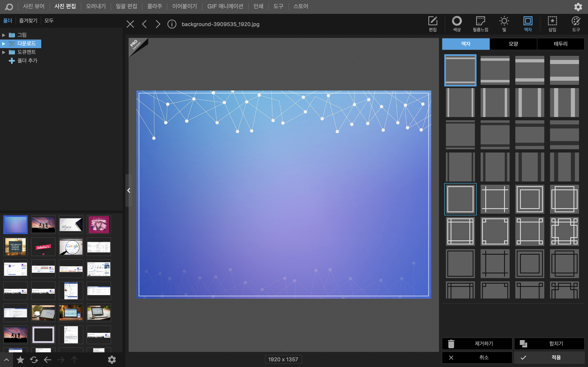Click the refresh icon in the bottom bar
The image size is (588, 367).
click(x=34, y=359)
